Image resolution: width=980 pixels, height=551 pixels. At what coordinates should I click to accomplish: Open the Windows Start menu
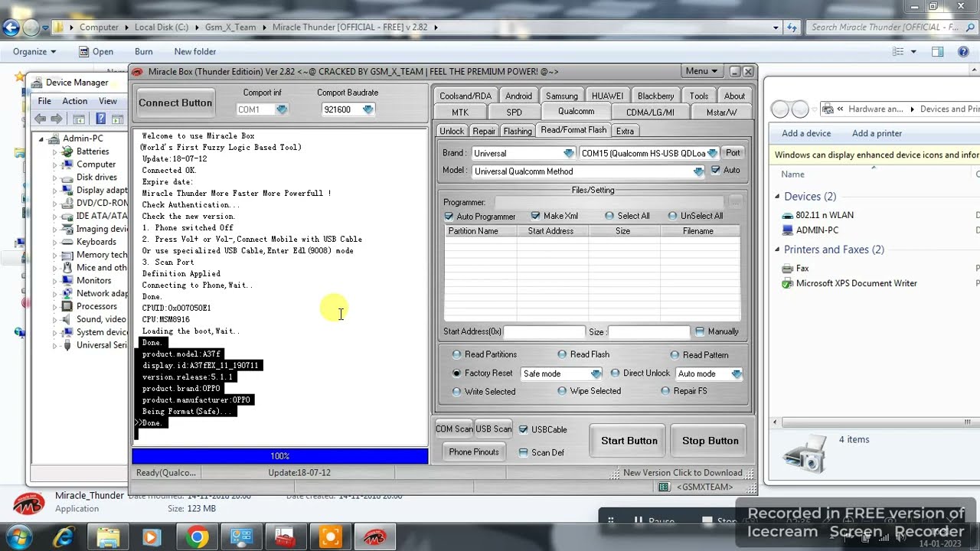point(18,536)
